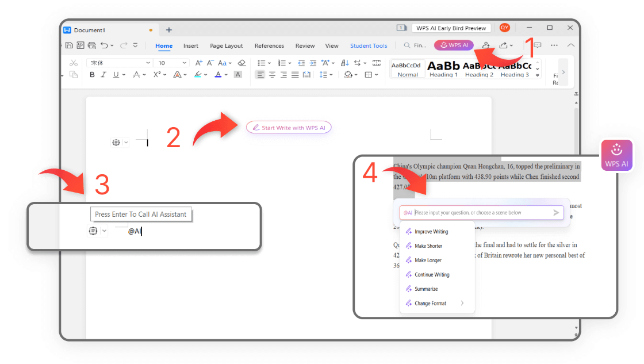The height and width of the screenshot is (364, 644).
Task: Open the Student Tools tab
Action: click(369, 45)
